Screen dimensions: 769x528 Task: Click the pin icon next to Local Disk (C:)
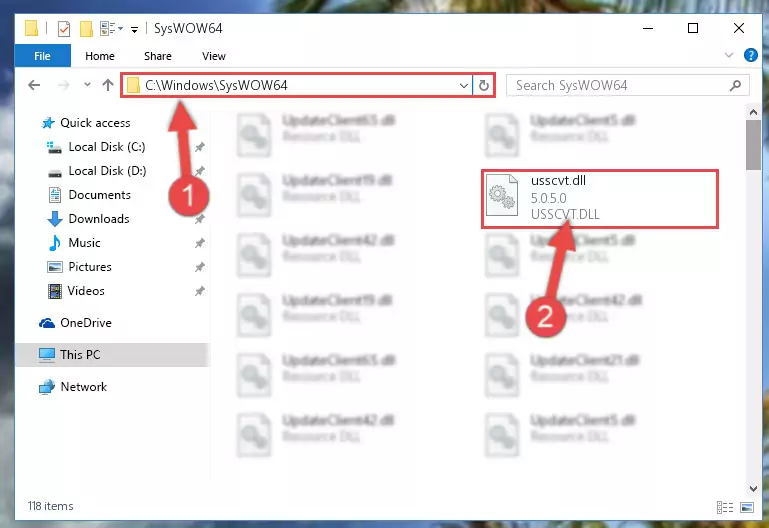pos(200,147)
